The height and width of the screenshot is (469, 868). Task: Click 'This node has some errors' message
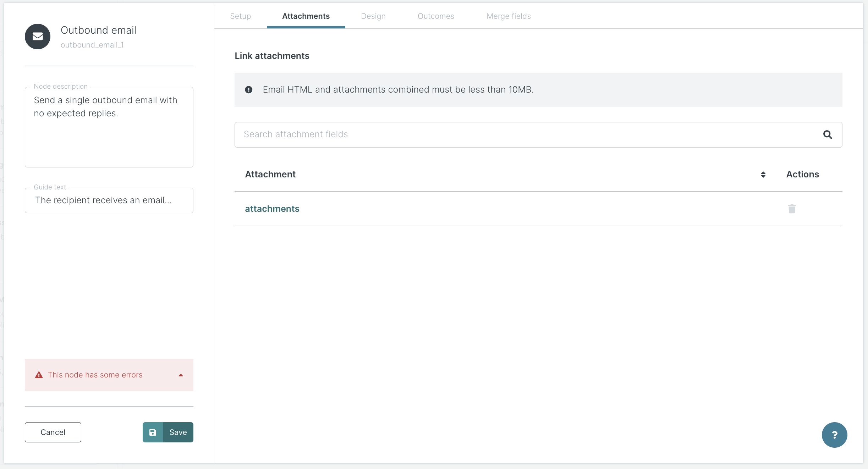[95, 375]
